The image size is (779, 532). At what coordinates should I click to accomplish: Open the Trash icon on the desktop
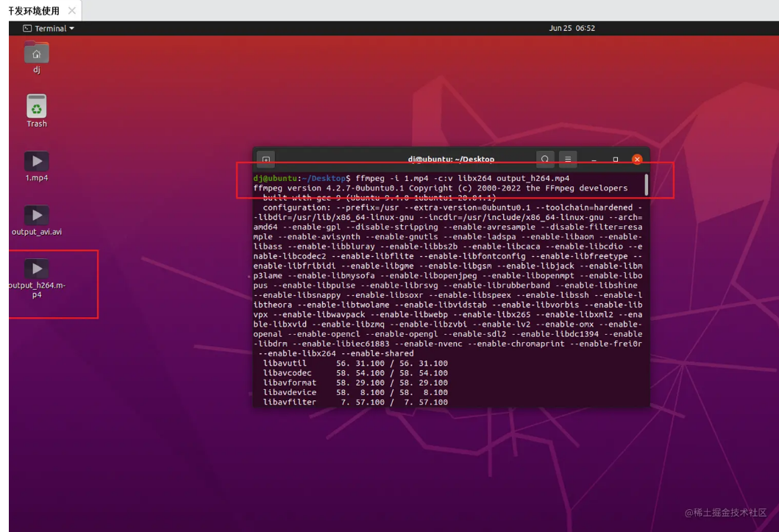click(x=36, y=107)
